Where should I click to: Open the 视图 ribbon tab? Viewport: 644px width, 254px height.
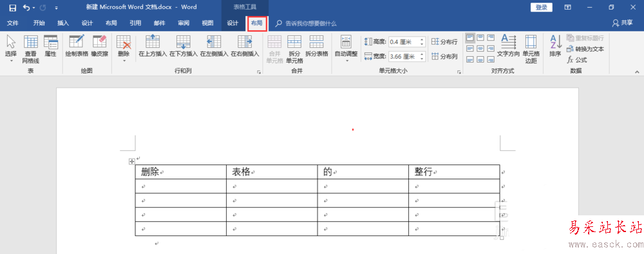click(207, 23)
